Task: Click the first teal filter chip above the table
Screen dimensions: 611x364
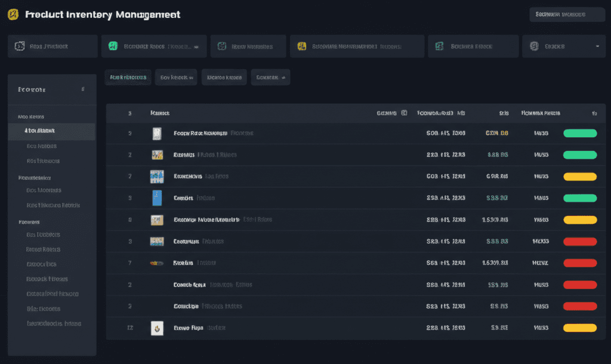Action: (128, 77)
